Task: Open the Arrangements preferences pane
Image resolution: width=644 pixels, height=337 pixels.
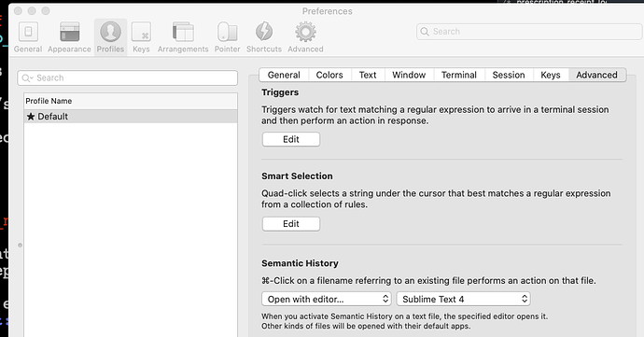Action: coord(183,32)
